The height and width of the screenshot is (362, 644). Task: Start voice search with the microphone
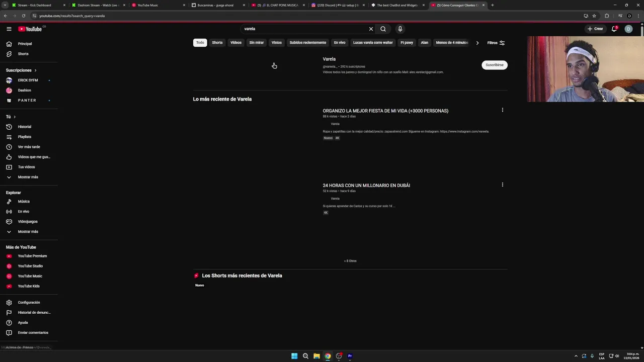pos(400,29)
